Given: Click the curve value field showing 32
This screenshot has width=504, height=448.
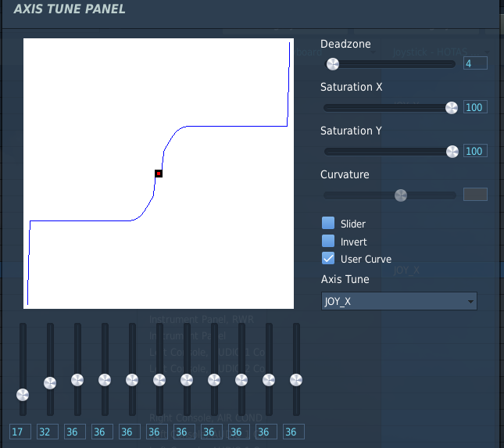Looking at the screenshot, I should [48, 432].
